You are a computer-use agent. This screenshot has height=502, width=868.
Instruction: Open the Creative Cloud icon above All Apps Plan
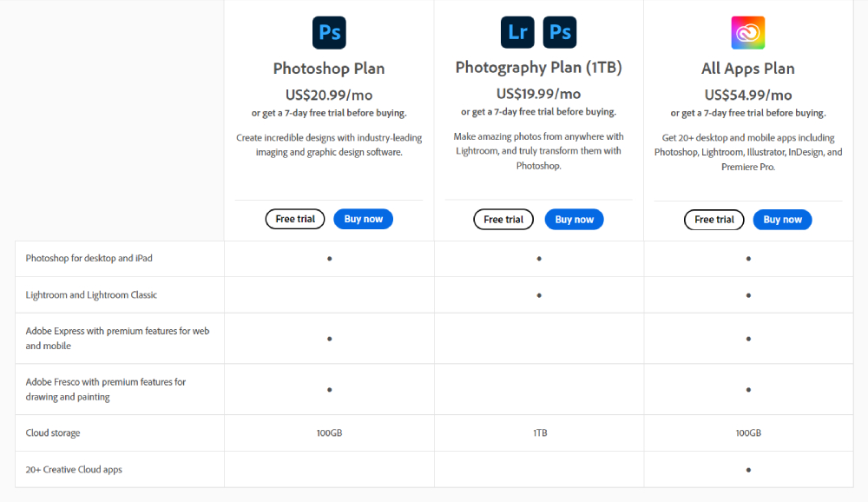pos(747,32)
